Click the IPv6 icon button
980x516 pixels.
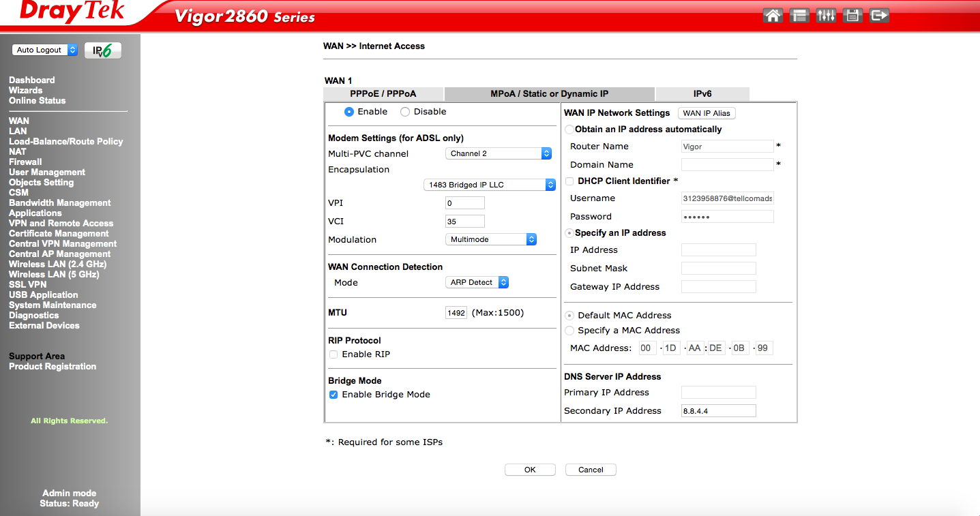tap(102, 50)
